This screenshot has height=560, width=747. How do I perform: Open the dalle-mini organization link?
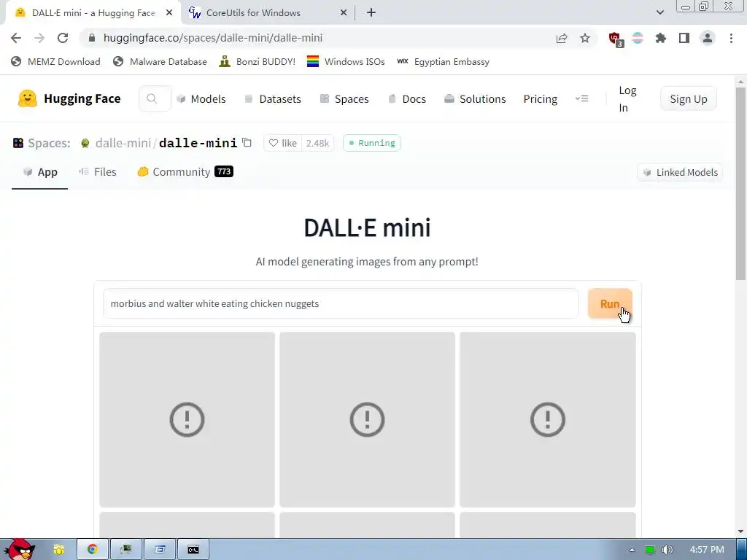click(x=123, y=143)
